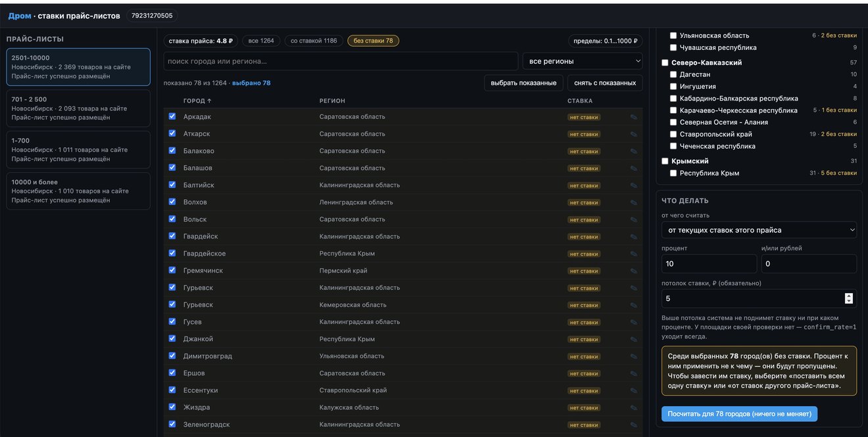Click the edit pencil in the Гусев row

[x=634, y=322]
